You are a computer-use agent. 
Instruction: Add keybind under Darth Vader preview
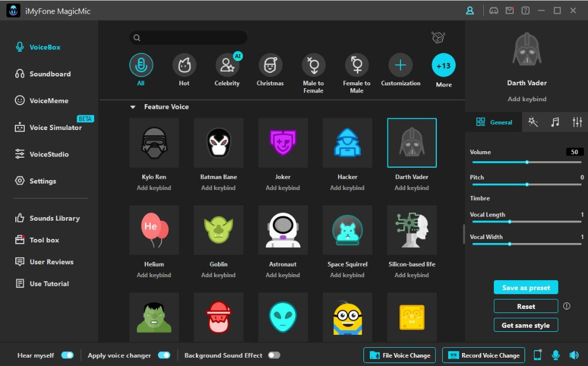(x=526, y=99)
